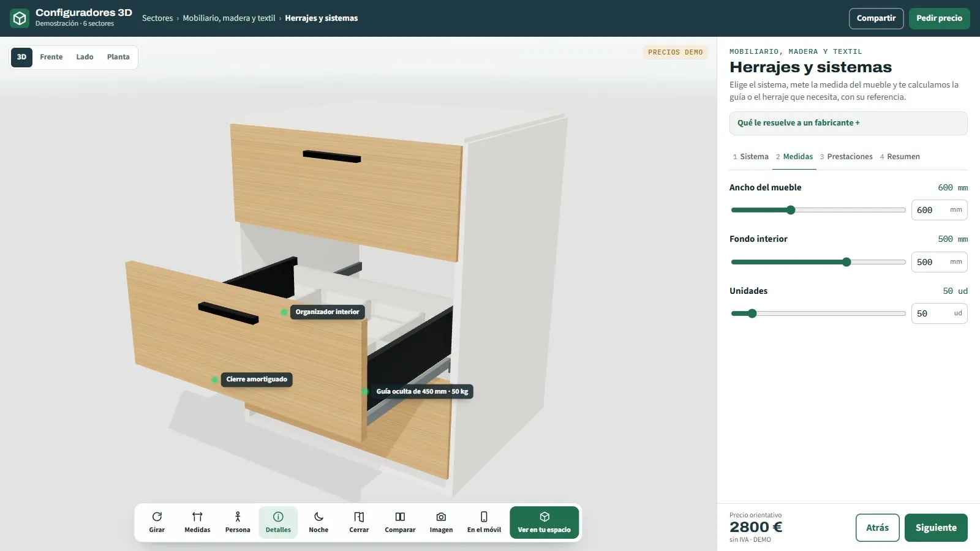Click the '2800 €' price text
Screen dimensions: 980x551
[756, 527]
